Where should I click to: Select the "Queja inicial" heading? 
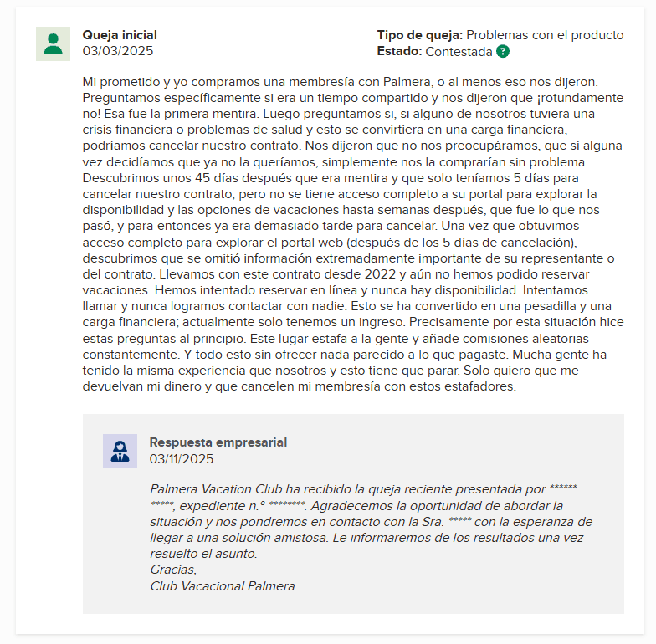click(120, 35)
